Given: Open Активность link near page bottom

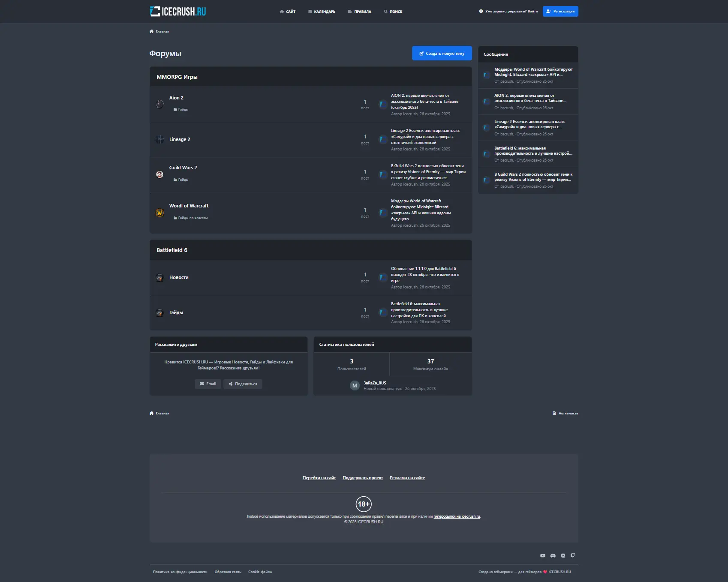Looking at the screenshot, I should tap(566, 414).
